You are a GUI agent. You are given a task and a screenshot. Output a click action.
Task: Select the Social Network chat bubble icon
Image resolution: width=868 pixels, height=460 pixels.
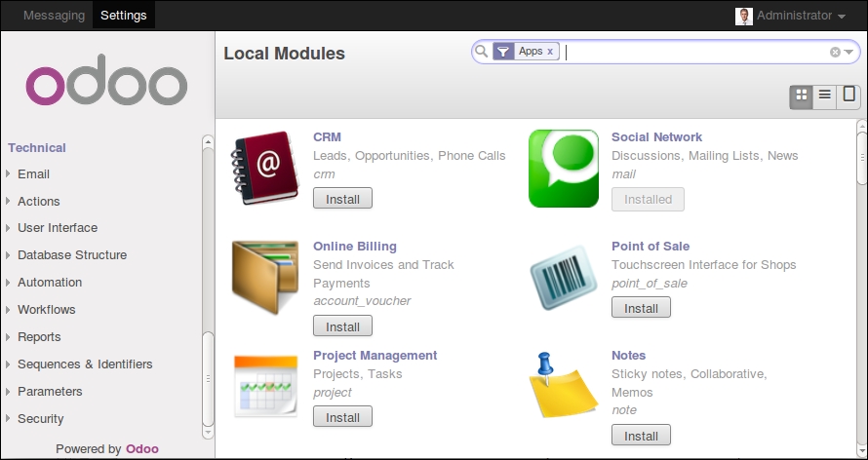(564, 169)
